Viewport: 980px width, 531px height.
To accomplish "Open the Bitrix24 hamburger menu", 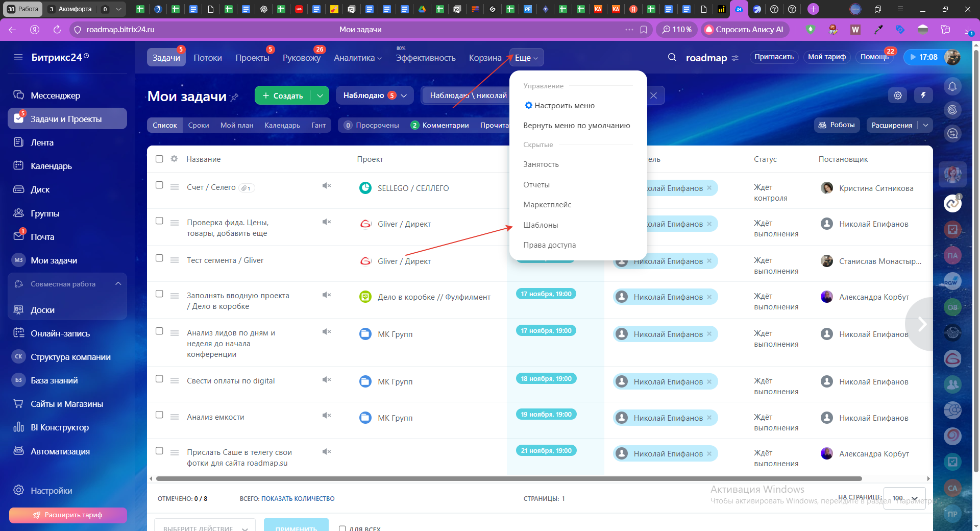I will [18, 57].
